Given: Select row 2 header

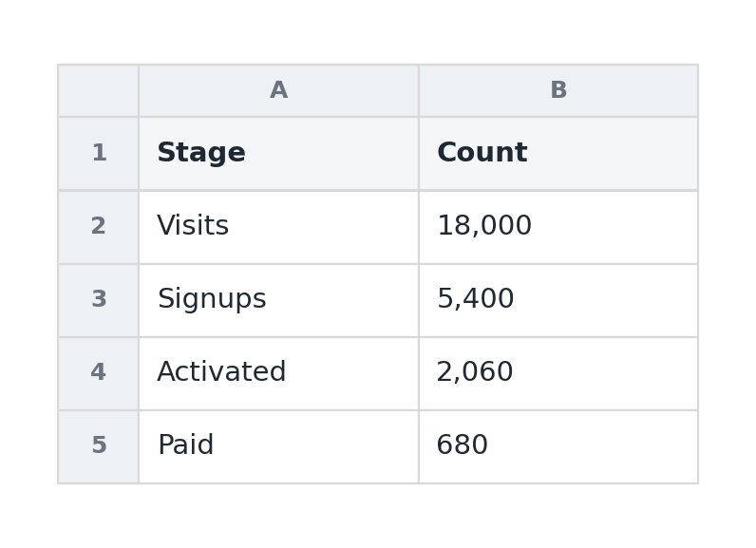Looking at the screenshot, I should click(x=99, y=228).
